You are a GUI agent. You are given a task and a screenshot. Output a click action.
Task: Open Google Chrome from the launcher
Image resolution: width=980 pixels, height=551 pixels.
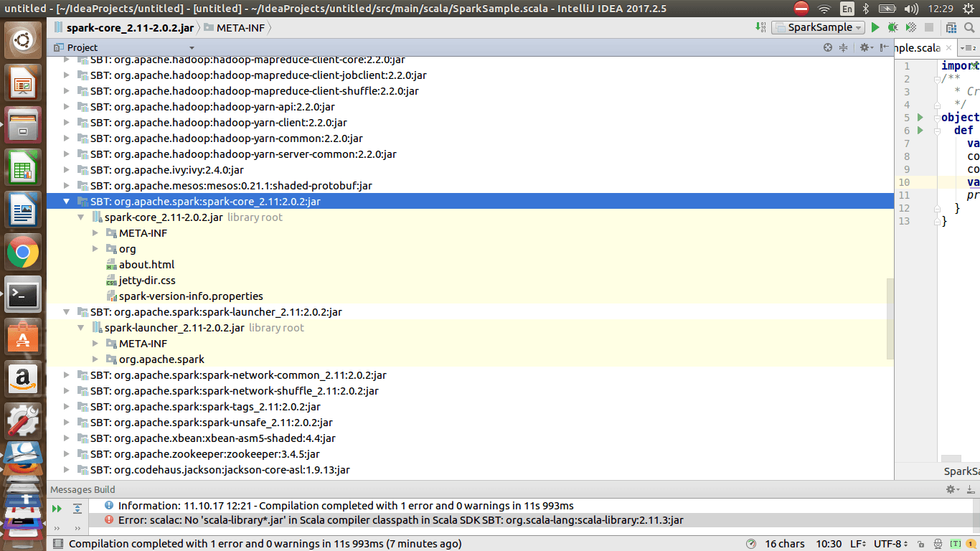(23, 252)
